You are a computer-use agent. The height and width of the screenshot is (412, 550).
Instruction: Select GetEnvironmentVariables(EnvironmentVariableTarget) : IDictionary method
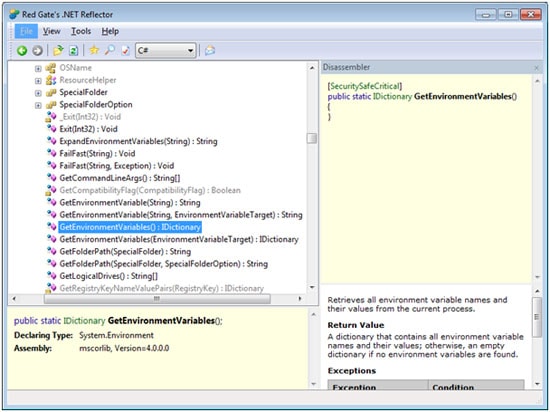click(179, 239)
